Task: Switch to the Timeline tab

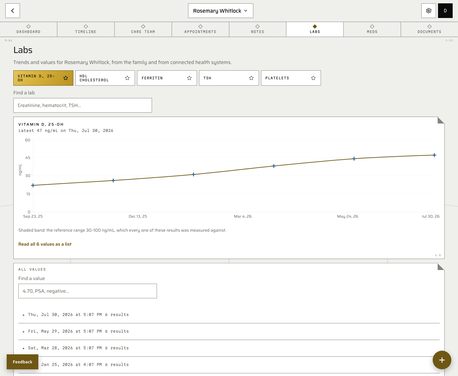Action: 86,29
